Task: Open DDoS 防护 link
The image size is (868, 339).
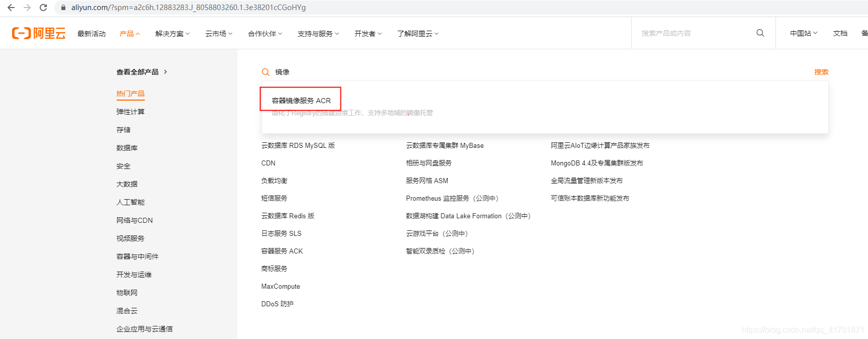Action: tap(277, 304)
